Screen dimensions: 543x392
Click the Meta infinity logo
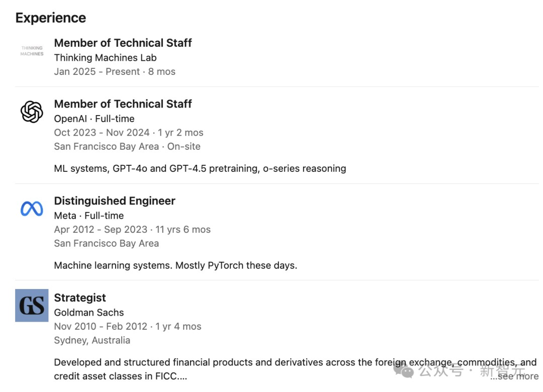point(32,209)
